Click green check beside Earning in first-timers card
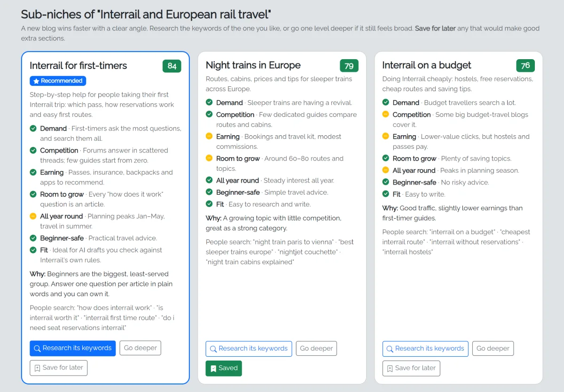Viewport: 564px width, 392px height. 33,172
